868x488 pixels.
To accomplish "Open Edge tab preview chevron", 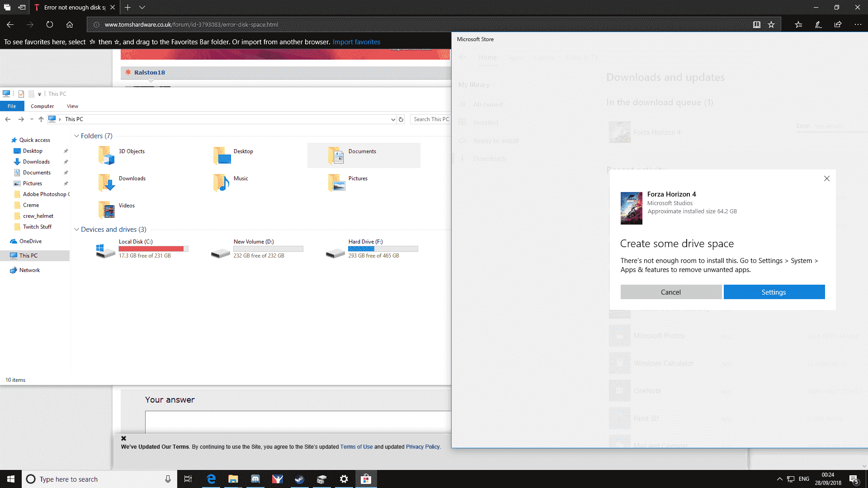I will (142, 7).
